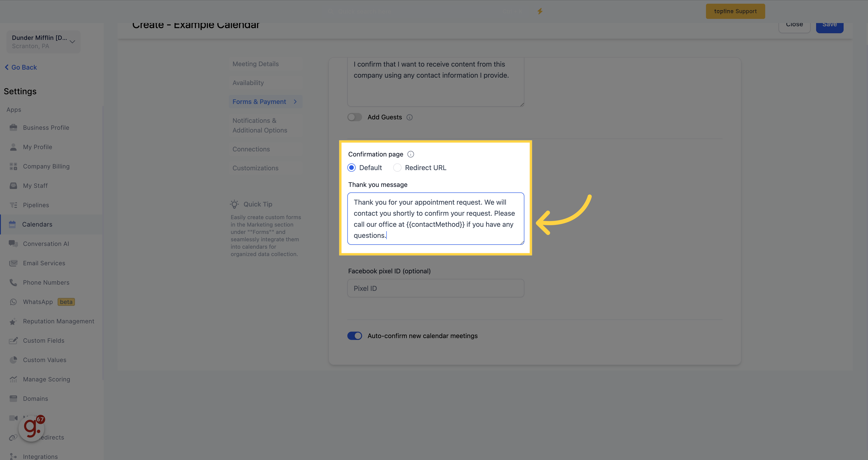The width and height of the screenshot is (868, 460).
Task: Open Phone Numbers handset icon
Action: (x=13, y=282)
